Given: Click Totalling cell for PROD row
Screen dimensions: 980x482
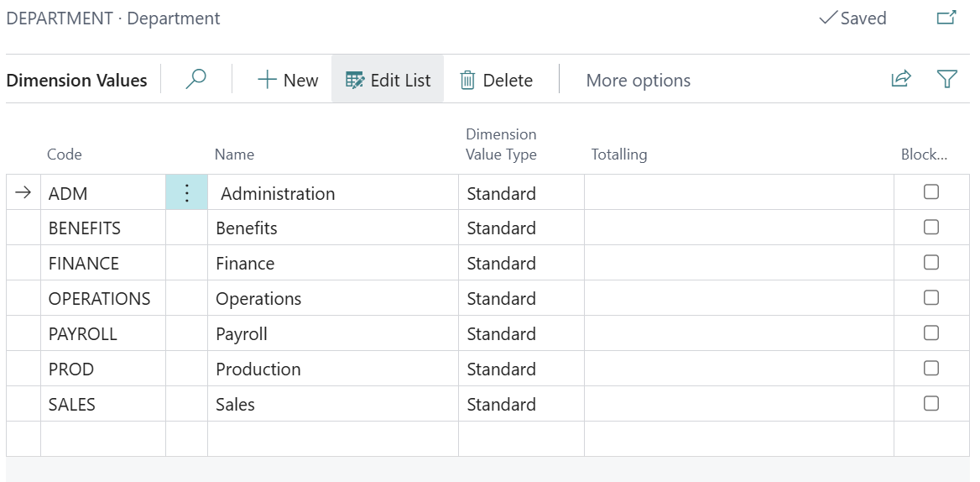Looking at the screenshot, I should click(738, 369).
